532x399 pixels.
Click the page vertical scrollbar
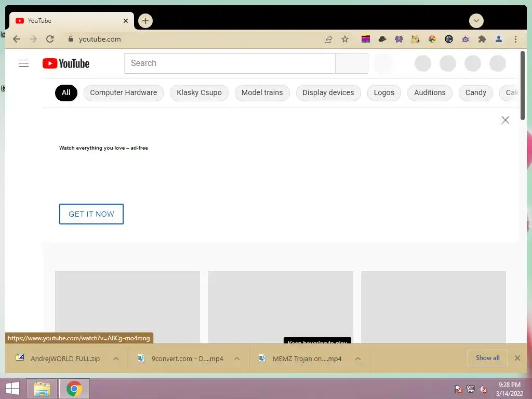(523, 86)
